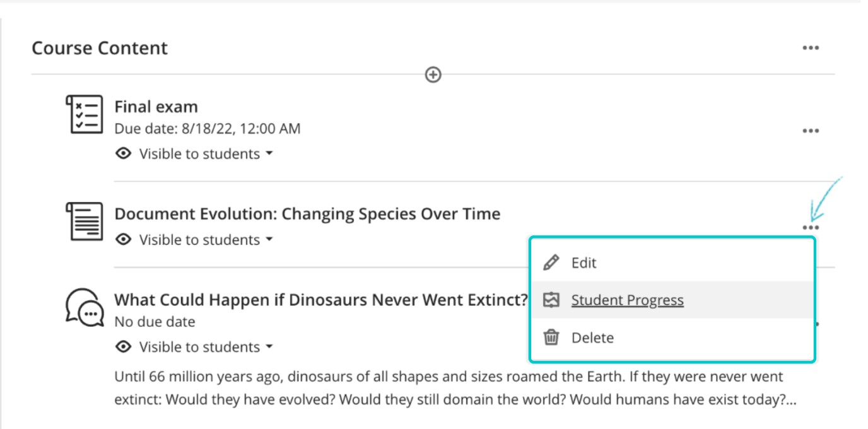Toggle the eye icon for Document Evolution

click(x=124, y=240)
